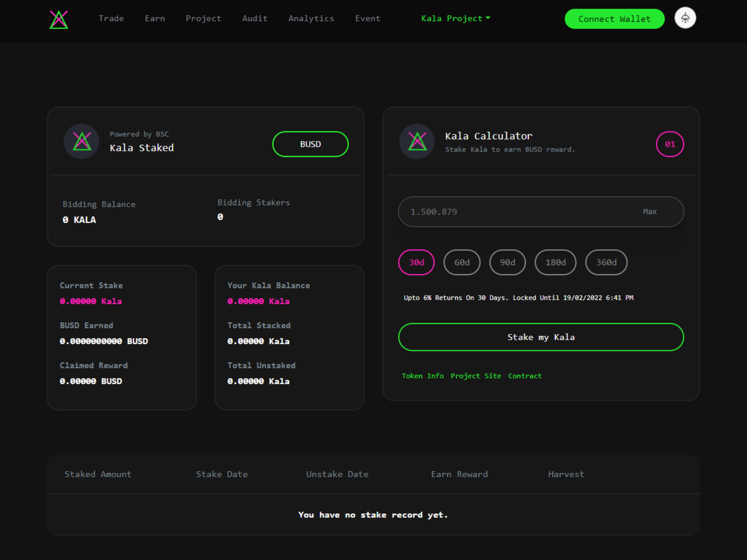The width and height of the screenshot is (747, 560).
Task: Open the Earn menu item
Action: pos(155,19)
